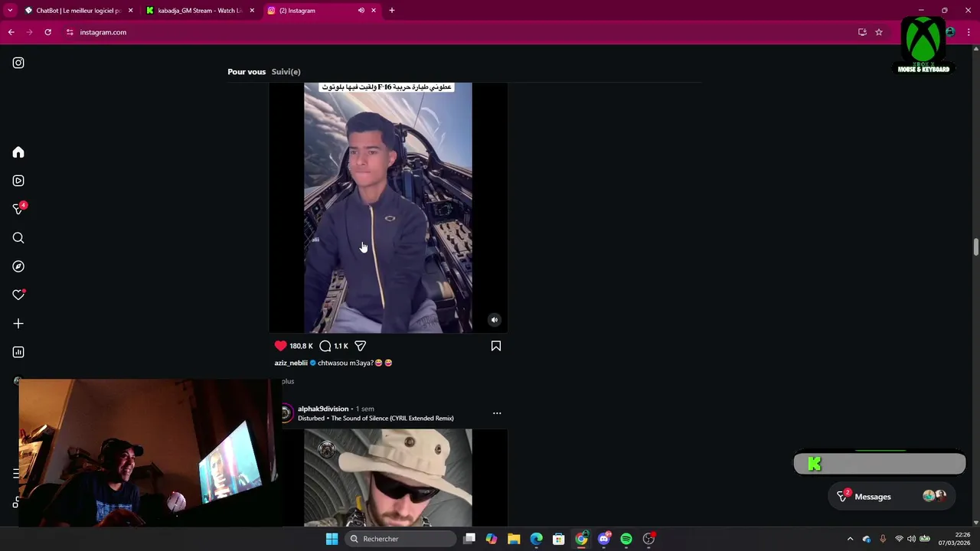The image size is (980, 551).
Task: Open a new browser tab
Action: 392,11
